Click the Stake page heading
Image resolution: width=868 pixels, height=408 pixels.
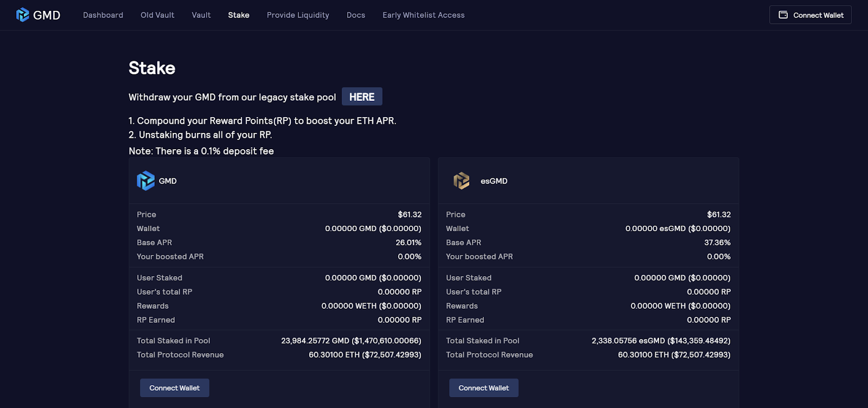coord(152,68)
